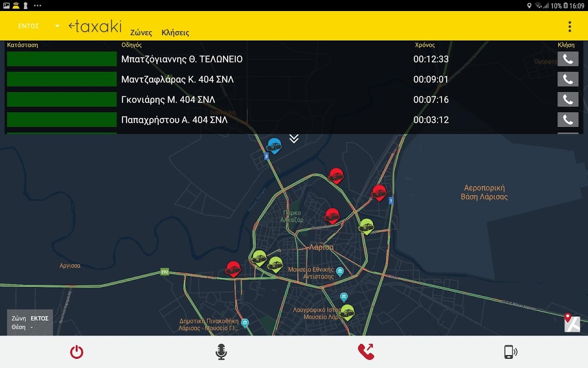This screenshot has width=588, height=368.
Task: Tap the phone vibrate icon
Action: point(510,352)
